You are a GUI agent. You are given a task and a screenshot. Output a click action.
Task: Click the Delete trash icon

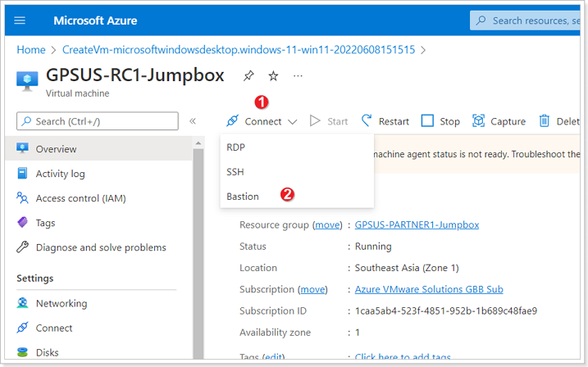pyautogui.click(x=544, y=121)
